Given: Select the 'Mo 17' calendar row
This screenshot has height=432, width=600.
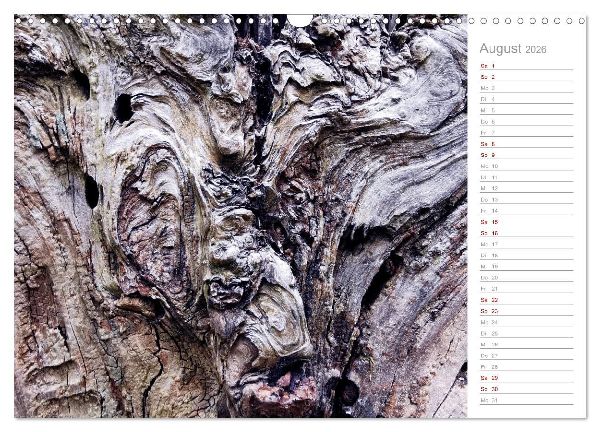Looking at the screenshot, I should (x=527, y=244).
